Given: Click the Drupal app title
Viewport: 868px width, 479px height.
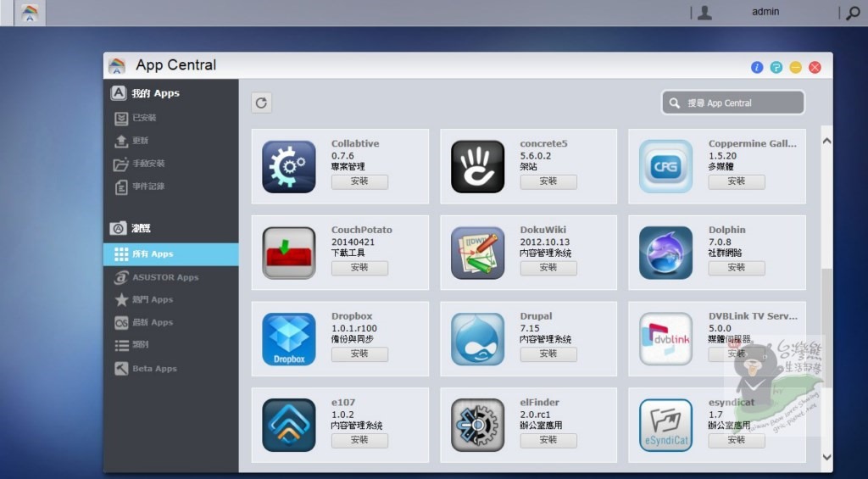Looking at the screenshot, I should pos(536,316).
